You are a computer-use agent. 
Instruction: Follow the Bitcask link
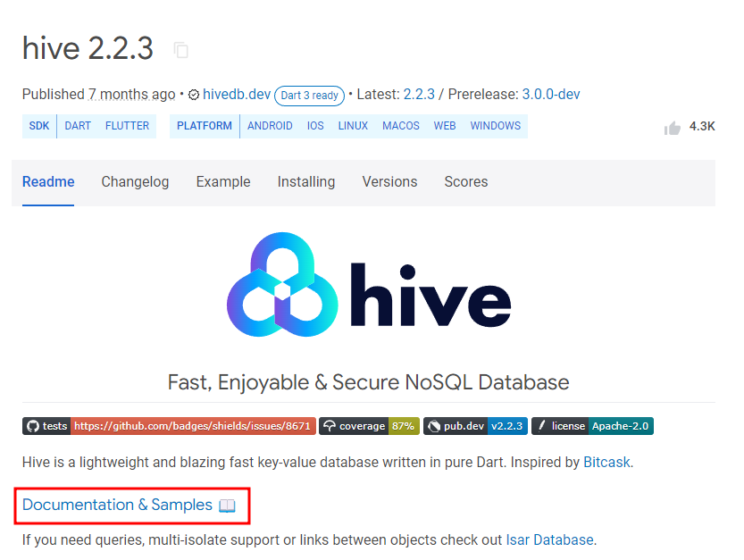[606, 462]
